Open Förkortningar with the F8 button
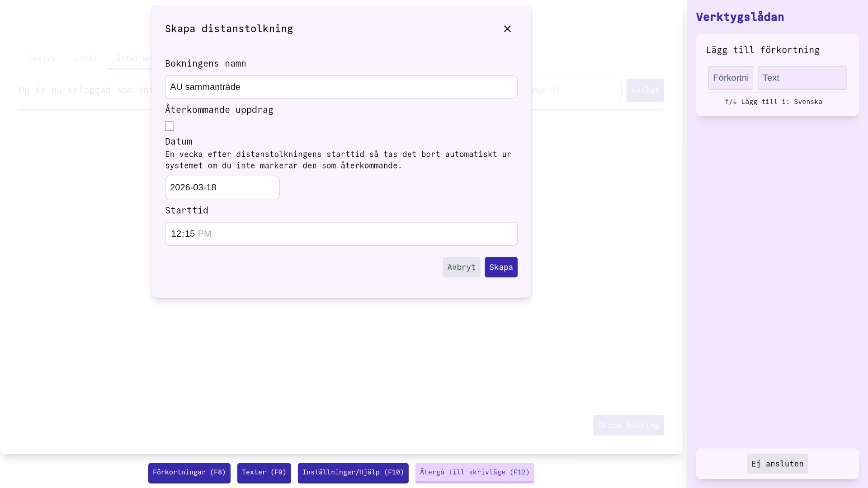 (x=189, y=472)
